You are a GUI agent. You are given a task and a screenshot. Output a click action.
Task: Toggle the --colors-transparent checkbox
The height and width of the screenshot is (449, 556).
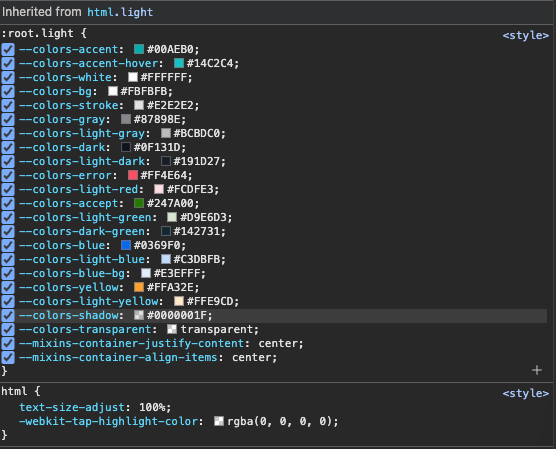(8, 329)
